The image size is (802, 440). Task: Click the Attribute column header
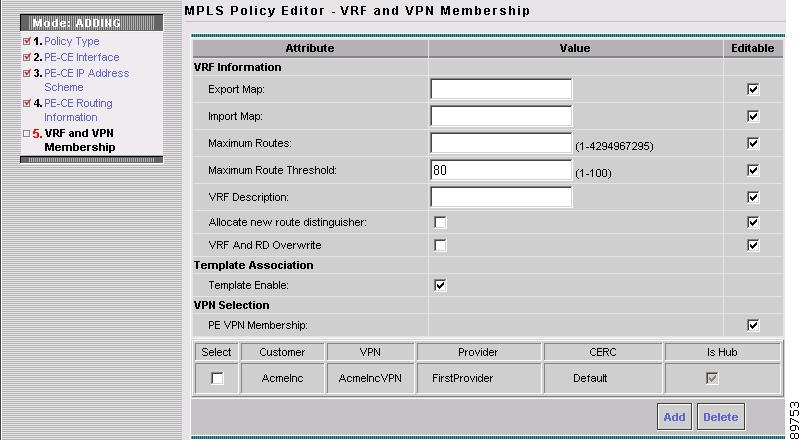click(x=309, y=48)
